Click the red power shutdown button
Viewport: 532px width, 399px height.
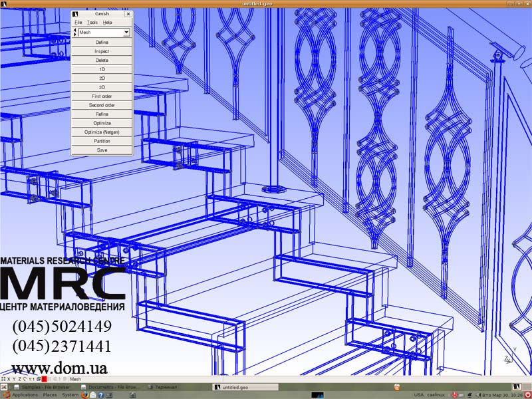527,395
